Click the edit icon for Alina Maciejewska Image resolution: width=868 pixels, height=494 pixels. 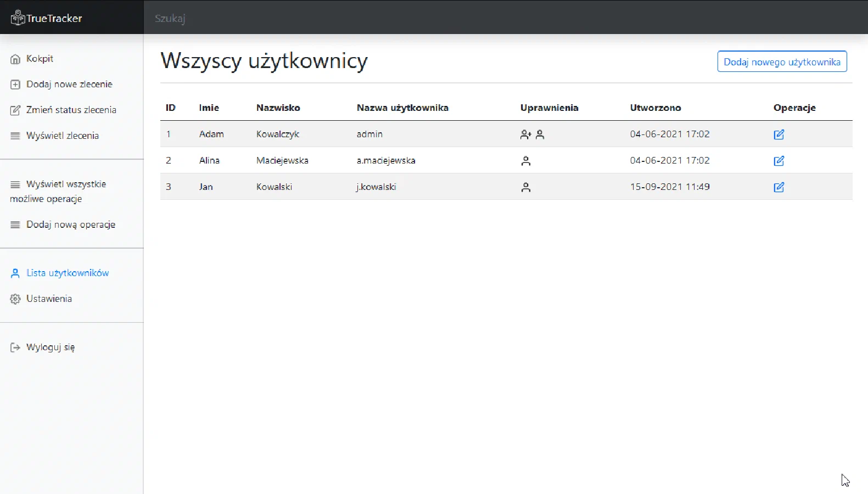[x=779, y=161]
